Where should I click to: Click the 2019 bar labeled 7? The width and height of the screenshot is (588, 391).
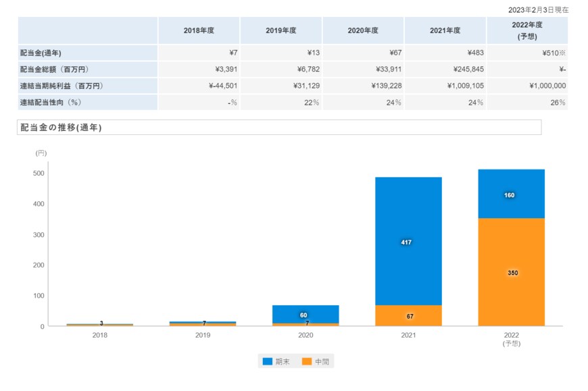click(203, 323)
